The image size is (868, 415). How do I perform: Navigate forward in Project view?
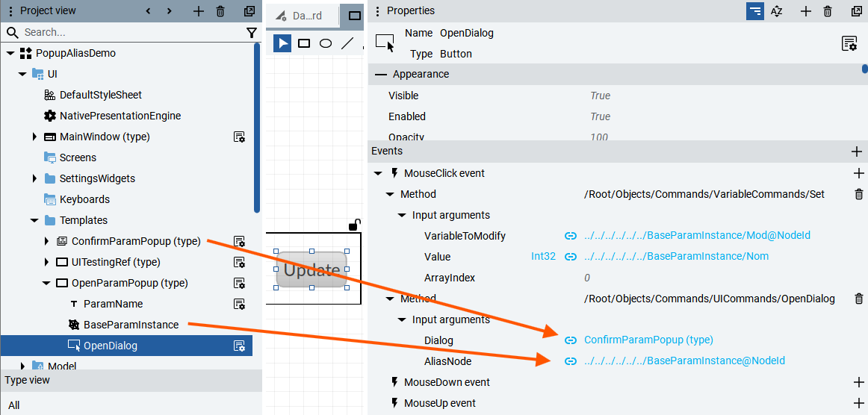170,11
